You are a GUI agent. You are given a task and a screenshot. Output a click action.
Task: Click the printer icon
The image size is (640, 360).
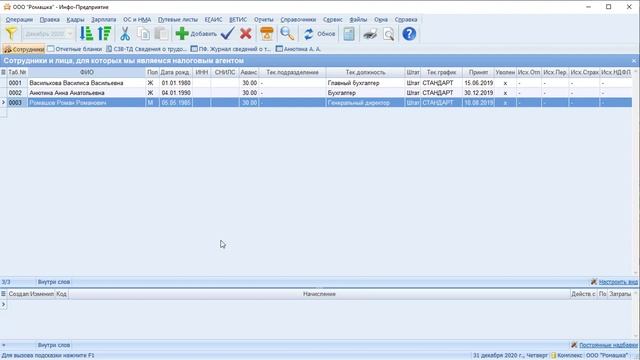[370, 33]
